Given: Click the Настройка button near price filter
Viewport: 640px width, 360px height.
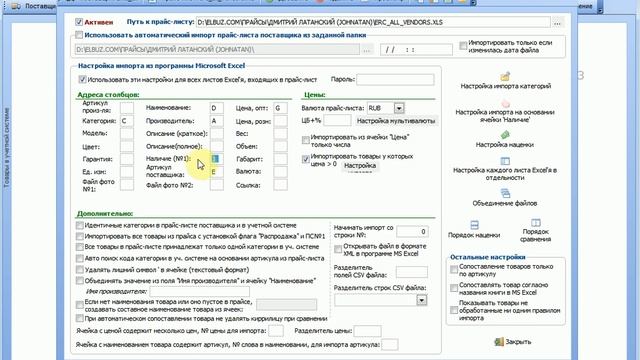Looking at the screenshot, I should (360, 166).
